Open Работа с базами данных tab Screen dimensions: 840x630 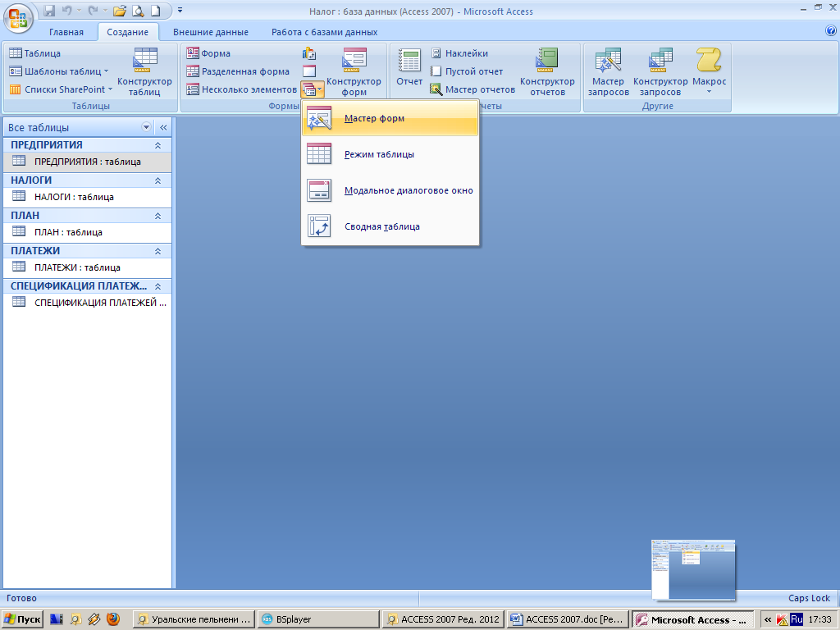pos(324,32)
